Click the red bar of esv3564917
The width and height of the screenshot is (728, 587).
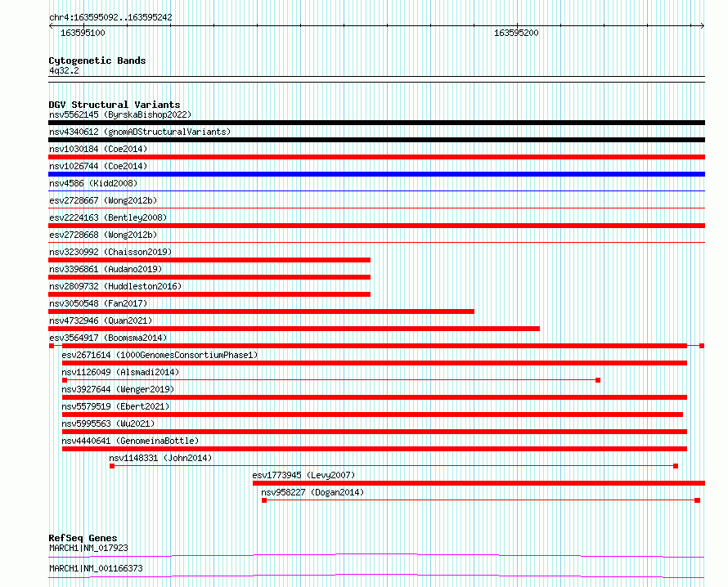click(374, 346)
